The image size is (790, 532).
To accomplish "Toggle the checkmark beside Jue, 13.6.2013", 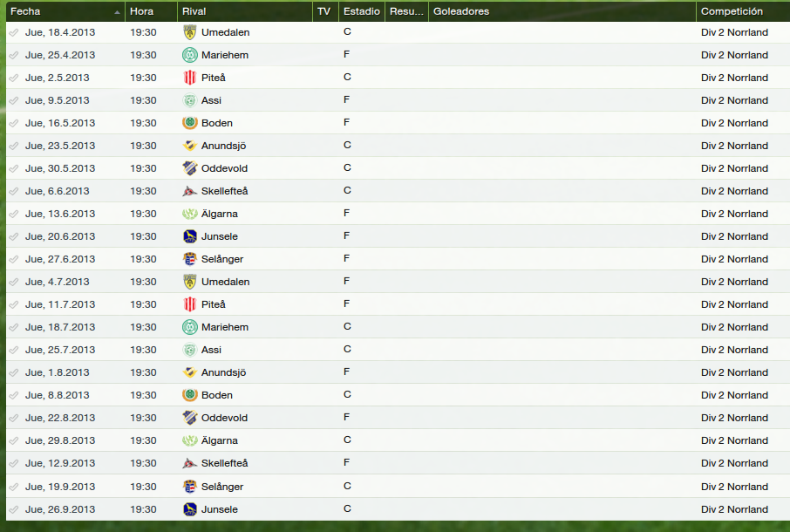I will (x=14, y=215).
